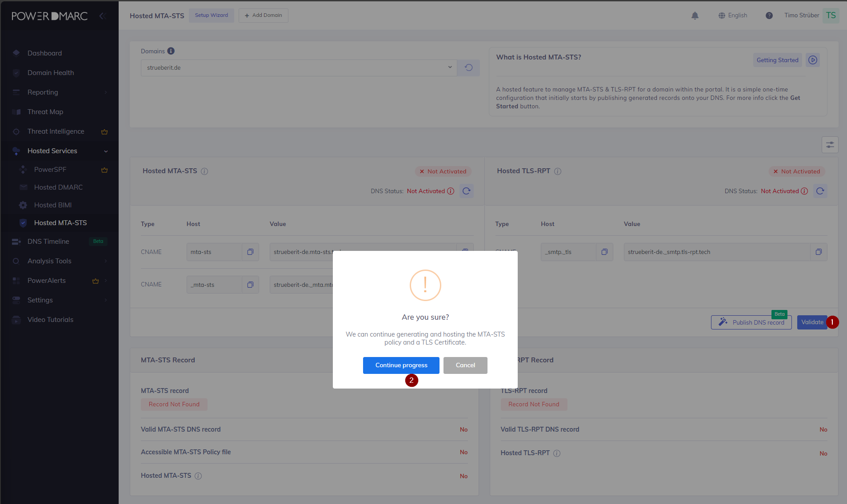847x504 pixels.
Task: Copy the tls-rpt.tech CNAME value
Action: click(x=819, y=252)
